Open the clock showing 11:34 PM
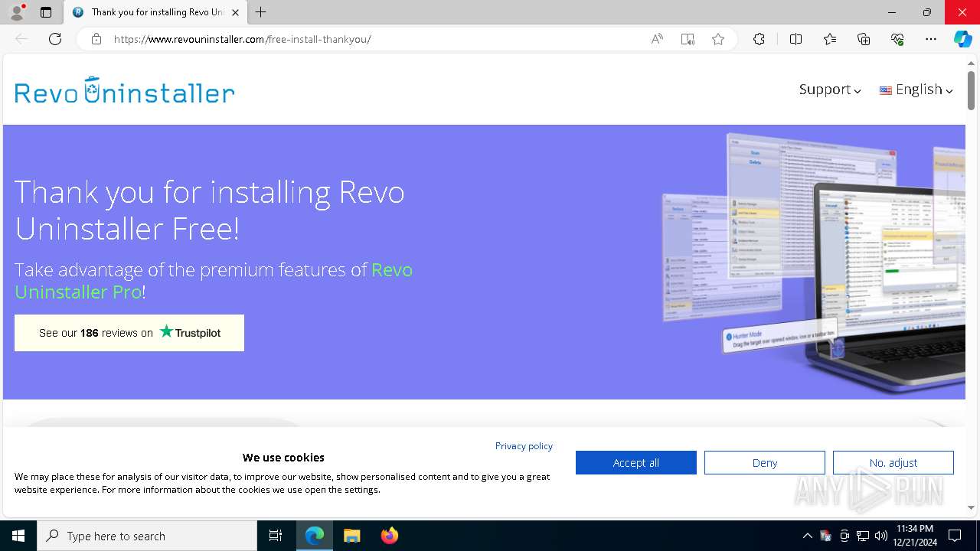 pyautogui.click(x=914, y=536)
